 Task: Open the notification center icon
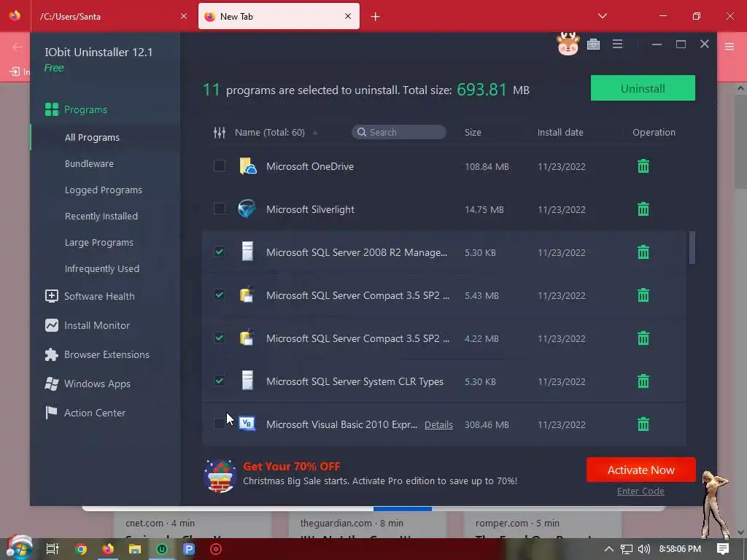pos(723,549)
